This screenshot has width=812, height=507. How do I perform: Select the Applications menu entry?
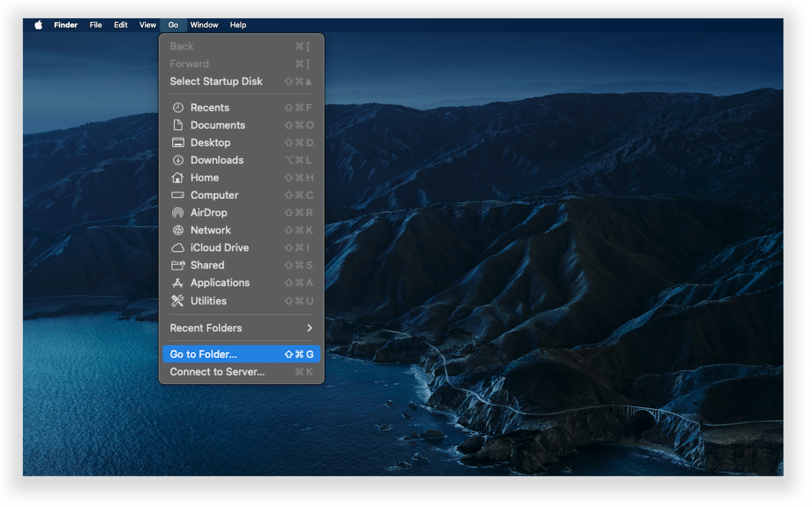click(x=242, y=283)
